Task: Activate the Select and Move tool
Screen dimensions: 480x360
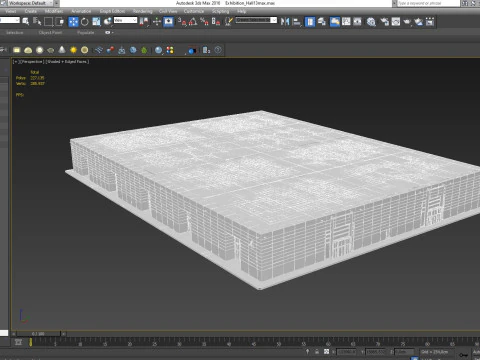Action: click(73, 22)
